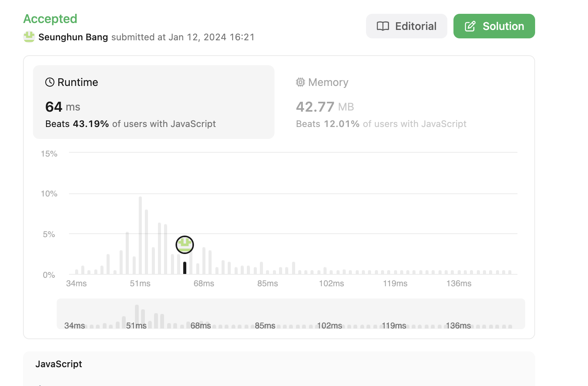This screenshot has width=588, height=386.
Task: Open the Editorial button
Action: [407, 26]
